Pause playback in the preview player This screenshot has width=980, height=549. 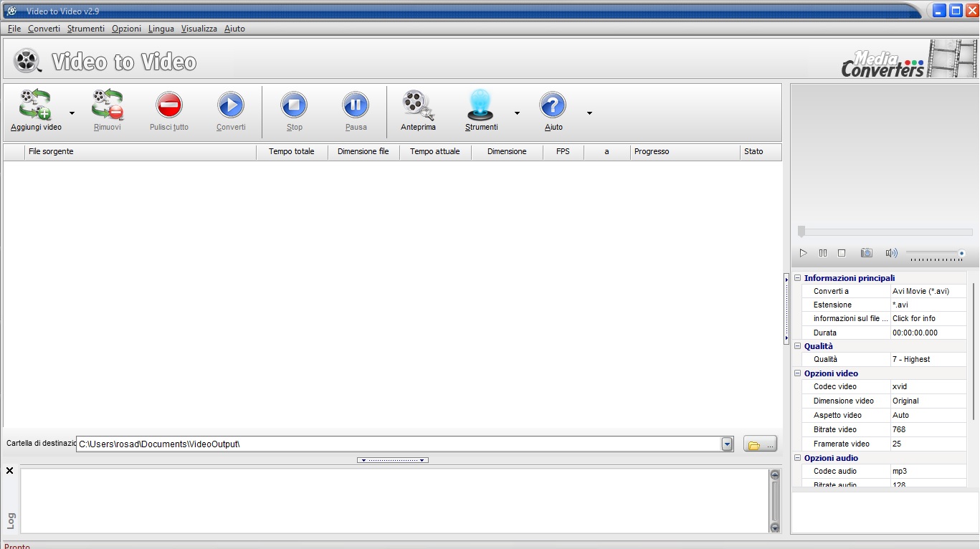[x=823, y=252]
